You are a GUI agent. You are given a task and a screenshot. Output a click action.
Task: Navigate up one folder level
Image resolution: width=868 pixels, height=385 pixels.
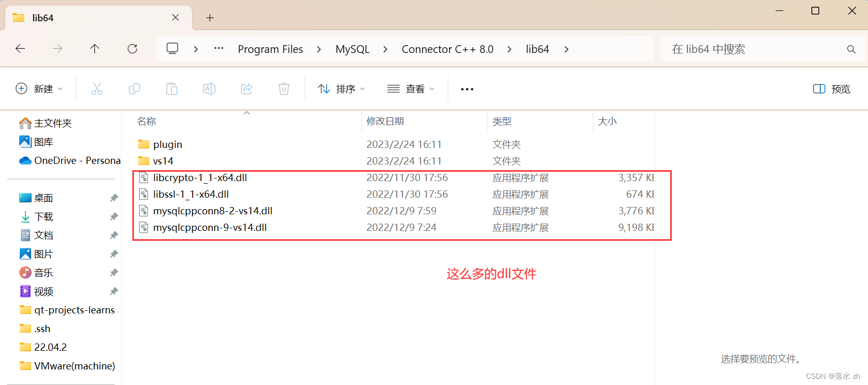[94, 49]
